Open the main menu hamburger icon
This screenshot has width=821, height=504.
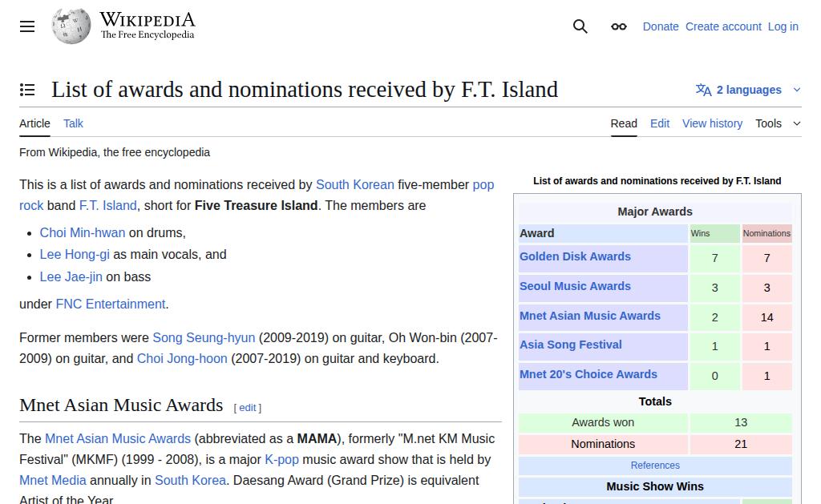pyautogui.click(x=27, y=26)
